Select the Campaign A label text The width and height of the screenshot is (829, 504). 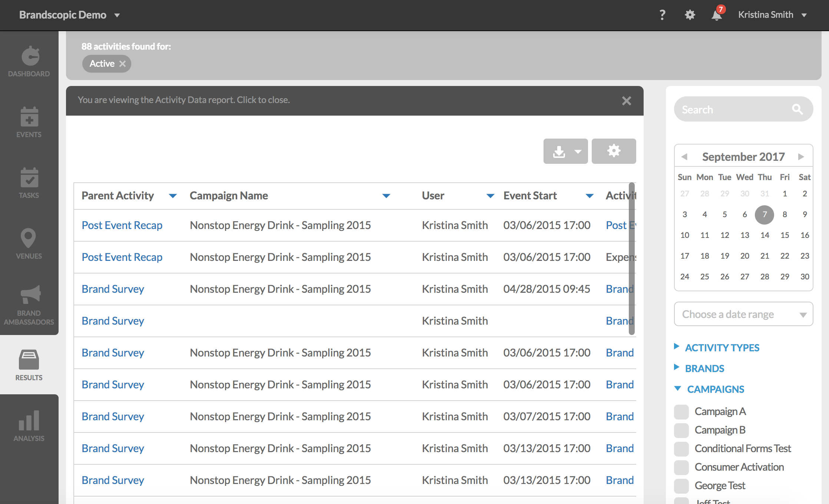click(720, 412)
